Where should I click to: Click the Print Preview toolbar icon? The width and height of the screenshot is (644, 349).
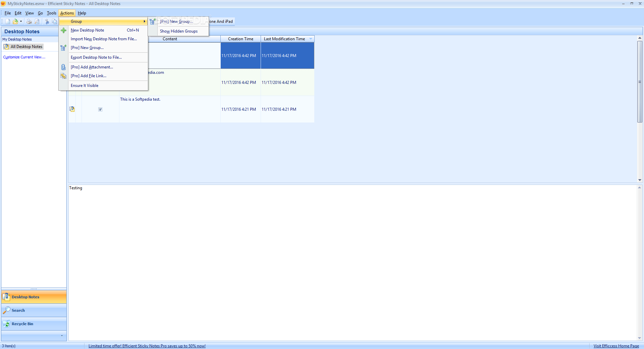(37, 21)
